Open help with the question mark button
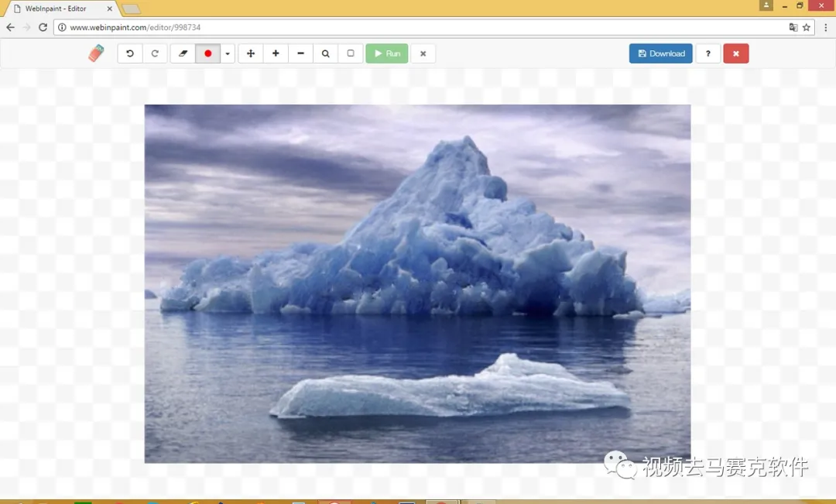This screenshot has height=504, width=836. point(708,53)
